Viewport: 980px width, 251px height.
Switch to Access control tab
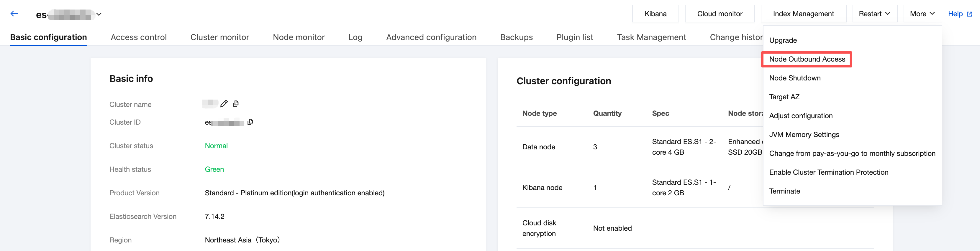coord(138,37)
